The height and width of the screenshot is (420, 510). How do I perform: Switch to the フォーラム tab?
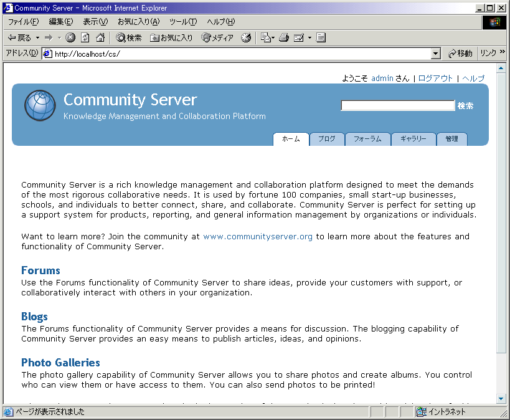click(x=367, y=139)
